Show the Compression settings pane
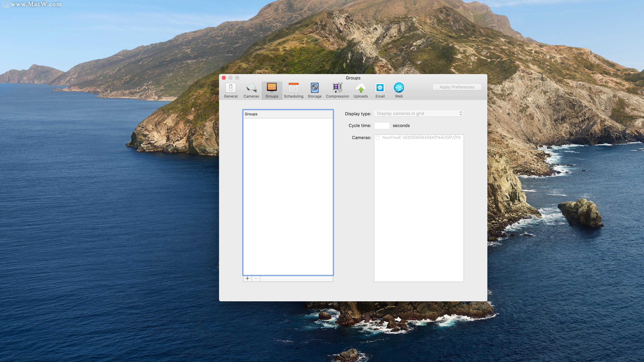 [x=337, y=90]
